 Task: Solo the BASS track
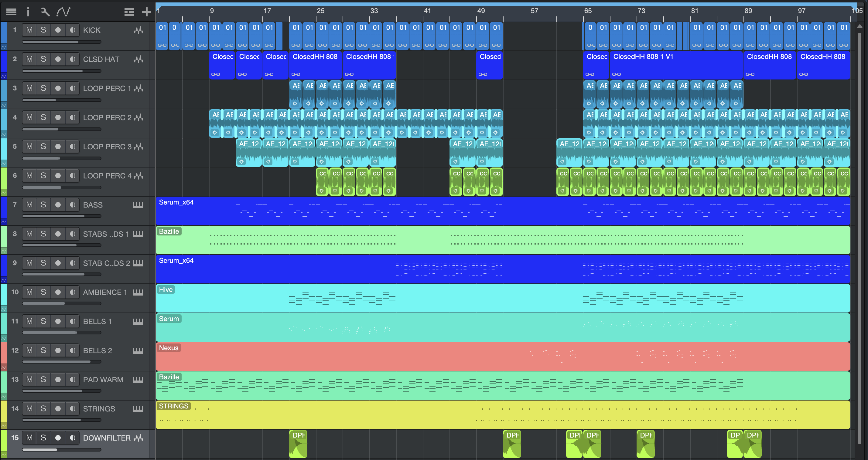point(43,205)
